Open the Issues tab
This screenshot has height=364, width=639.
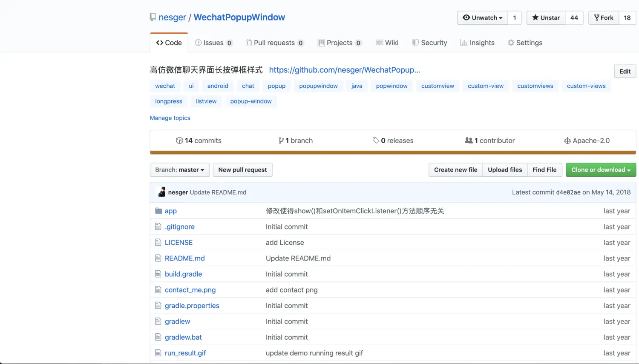pos(213,43)
